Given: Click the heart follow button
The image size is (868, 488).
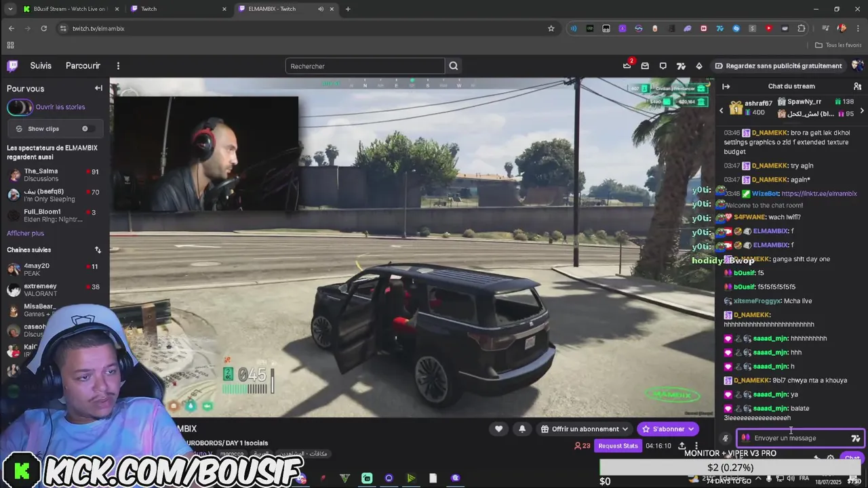Looking at the screenshot, I should coord(498,428).
